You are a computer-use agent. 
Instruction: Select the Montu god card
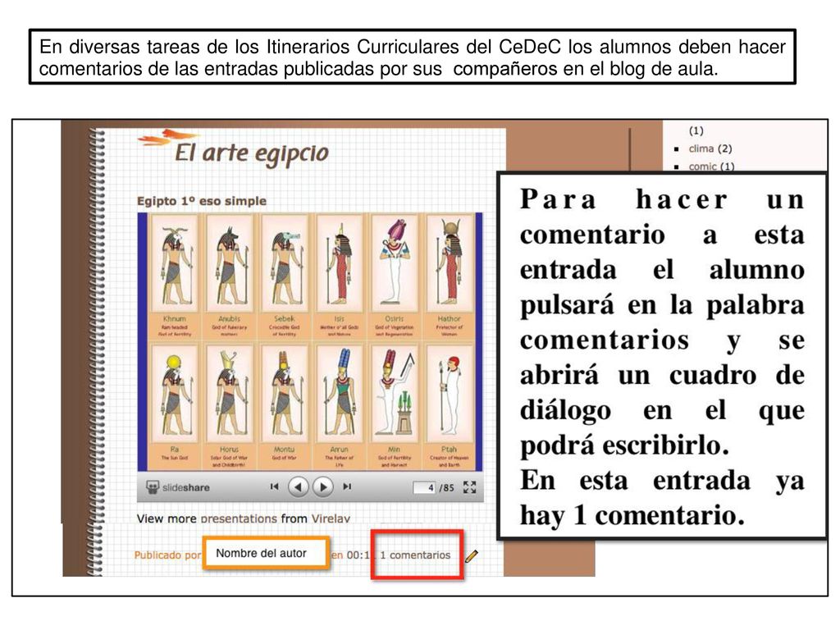pos(285,407)
